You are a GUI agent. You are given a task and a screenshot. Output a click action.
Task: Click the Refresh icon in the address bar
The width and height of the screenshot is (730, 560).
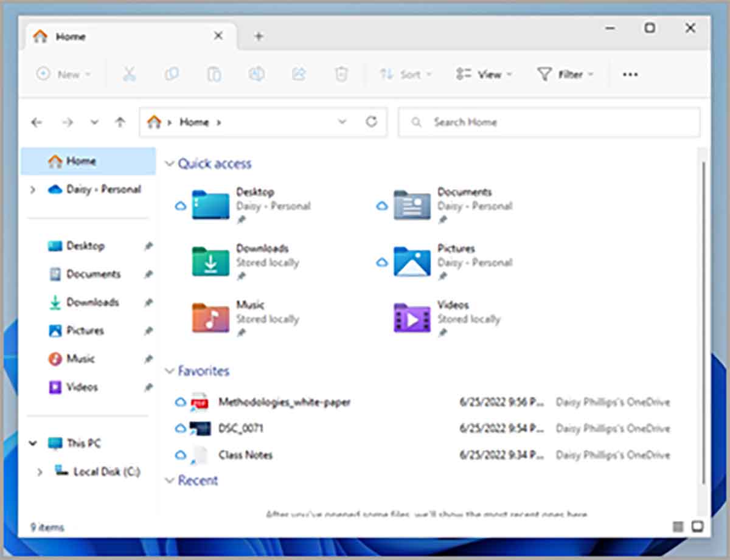[372, 122]
